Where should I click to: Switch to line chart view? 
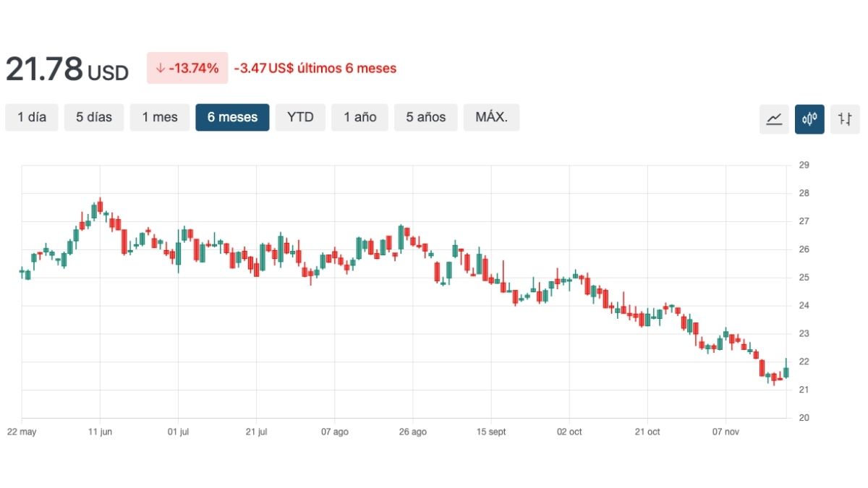pyautogui.click(x=774, y=119)
